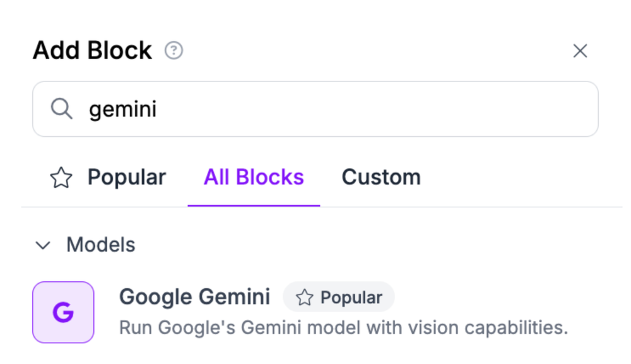Click the chevron next to Models
This screenshot has width=631, height=364.
click(43, 245)
